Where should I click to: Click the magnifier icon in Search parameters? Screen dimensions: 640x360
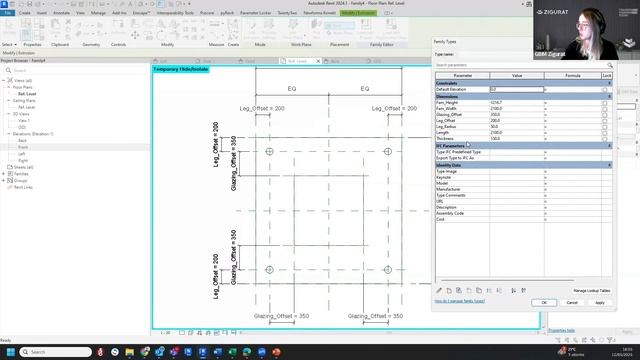click(x=609, y=65)
